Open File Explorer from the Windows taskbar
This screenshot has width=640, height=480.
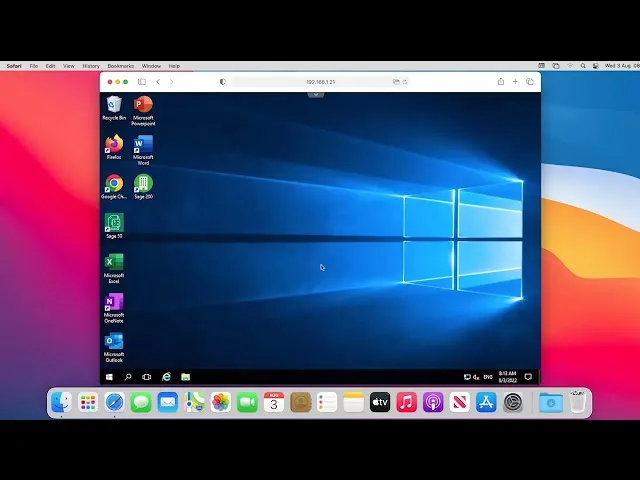click(x=185, y=377)
